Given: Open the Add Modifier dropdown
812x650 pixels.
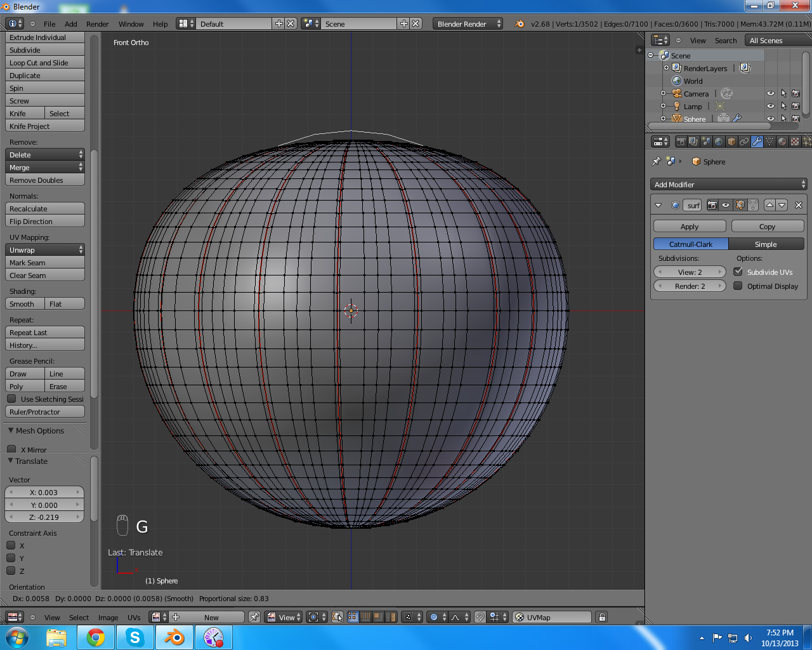Looking at the screenshot, I should pyautogui.click(x=729, y=185).
